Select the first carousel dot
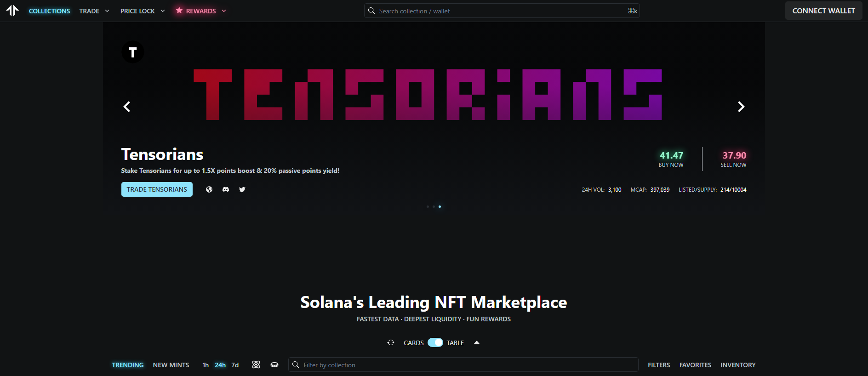The height and width of the screenshot is (376, 868). pyautogui.click(x=428, y=206)
